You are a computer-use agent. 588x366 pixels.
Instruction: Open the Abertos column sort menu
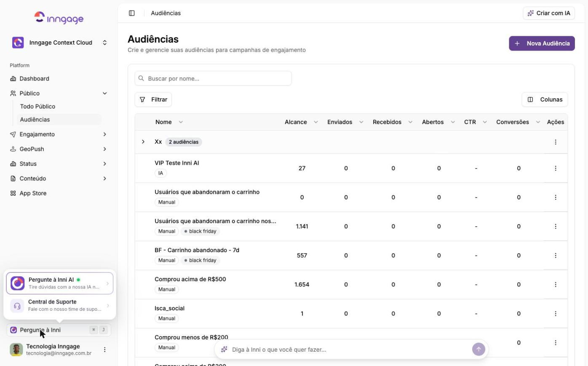(x=453, y=122)
